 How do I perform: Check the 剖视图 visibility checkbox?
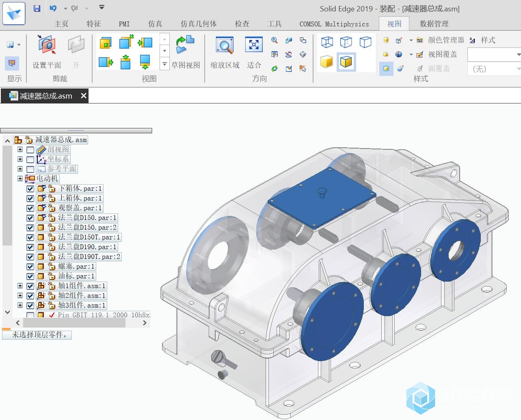coord(30,150)
